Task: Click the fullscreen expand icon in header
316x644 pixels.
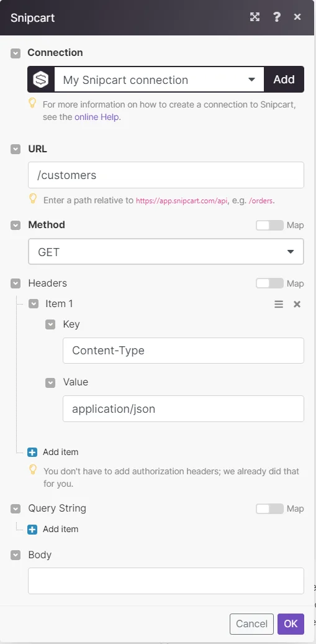Action: [x=255, y=17]
